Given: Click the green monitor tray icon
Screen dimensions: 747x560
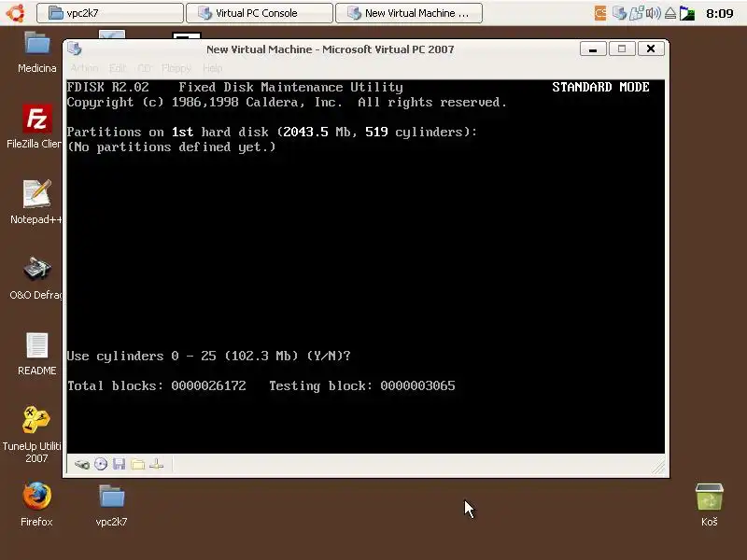Looking at the screenshot, I should 687,13.
